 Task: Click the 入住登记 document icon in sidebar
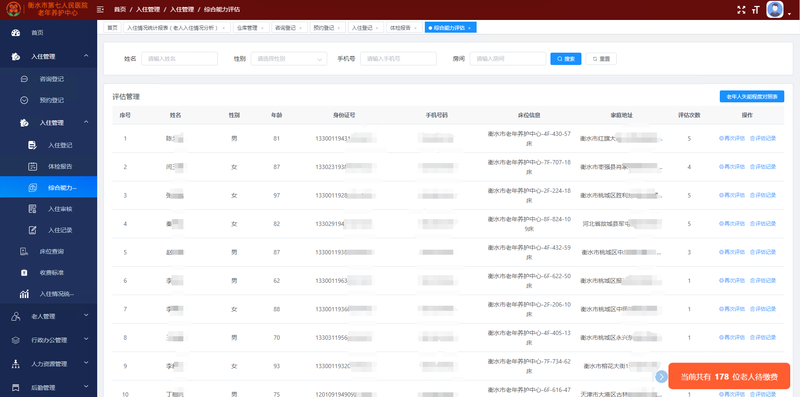pos(33,145)
